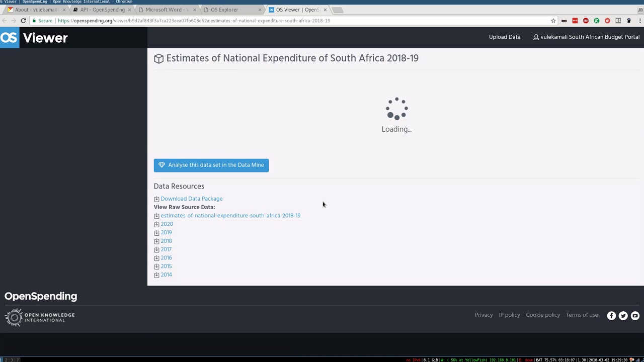Image resolution: width=644 pixels, height=362 pixels.
Task: Open the Facebook icon in footer
Action: pyautogui.click(x=611, y=316)
